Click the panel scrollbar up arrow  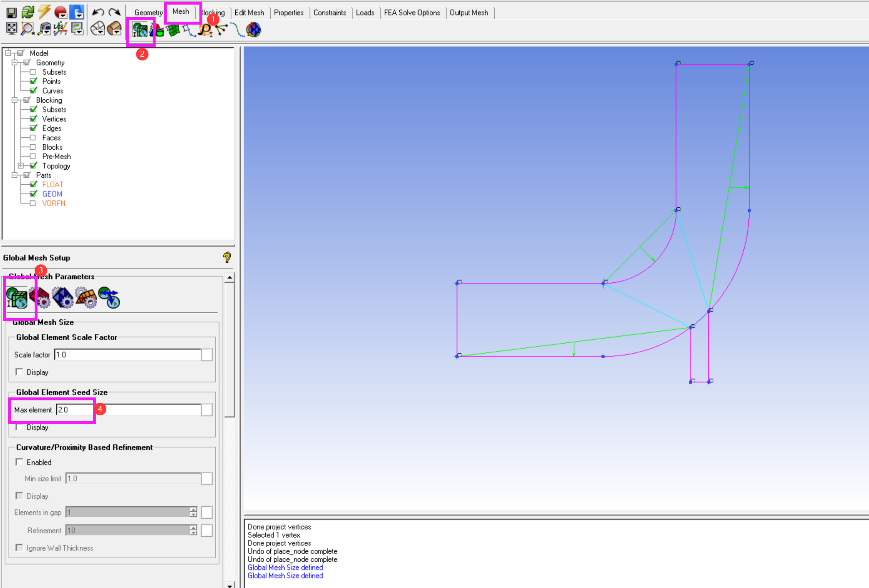(229, 277)
